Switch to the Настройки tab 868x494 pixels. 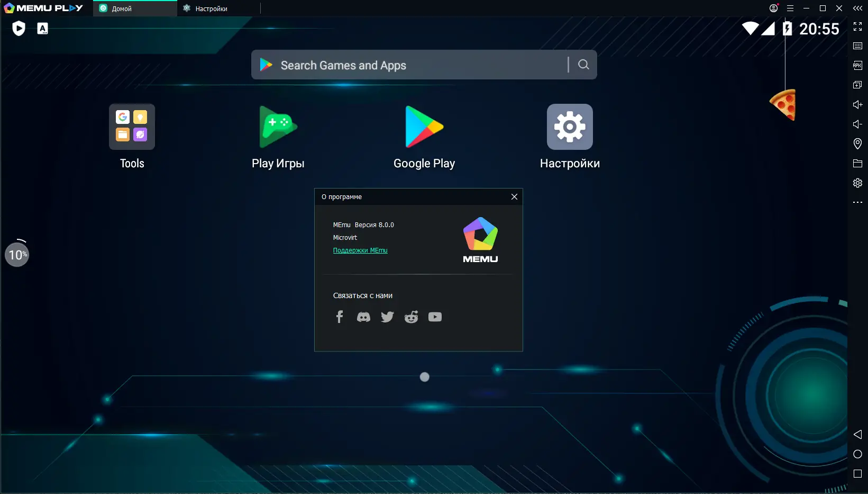211,8
